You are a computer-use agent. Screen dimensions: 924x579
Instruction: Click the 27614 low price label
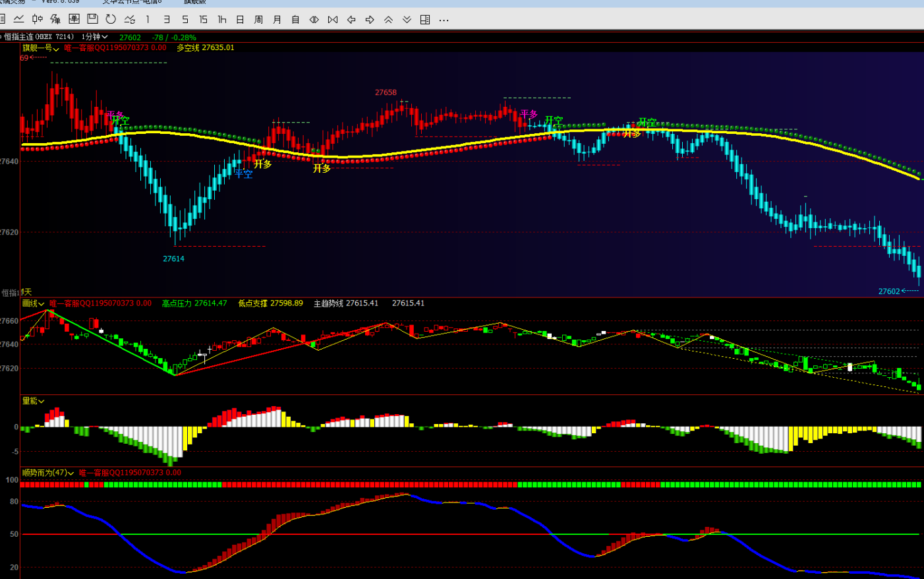[174, 259]
